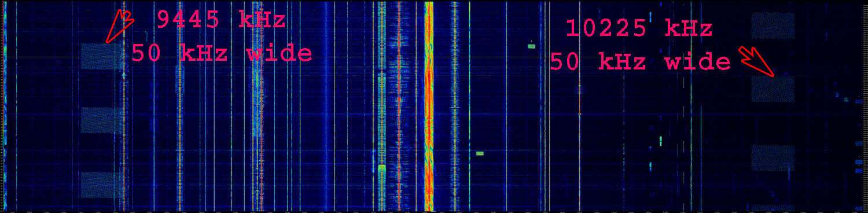Screen dimensions: 868x213
Task: Click the red arrow pointing at 10225 kHz signal
Action: click(756, 62)
